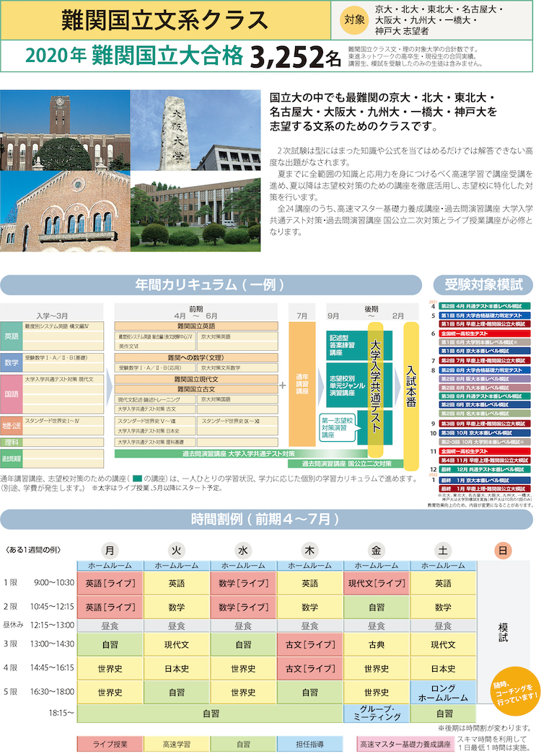The image size is (541, 756).
Task: Click the 難関国立文系クラス title banner
Action: [x=165, y=20]
